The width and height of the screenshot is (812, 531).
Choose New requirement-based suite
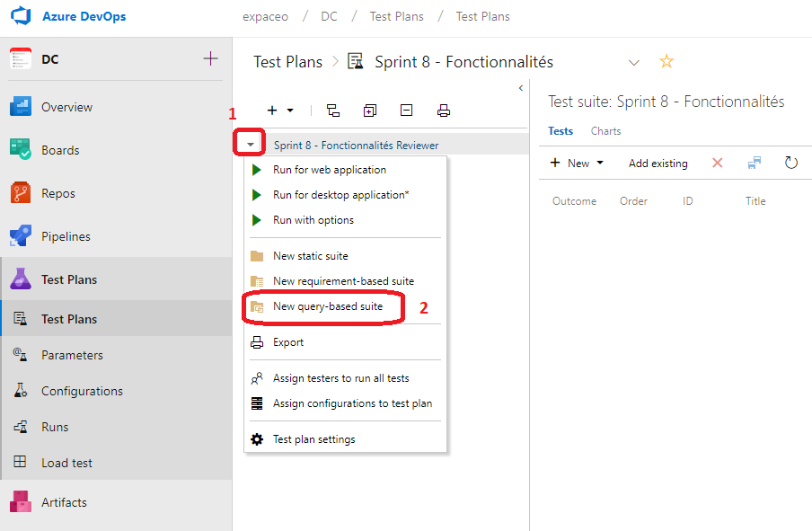pyautogui.click(x=346, y=281)
